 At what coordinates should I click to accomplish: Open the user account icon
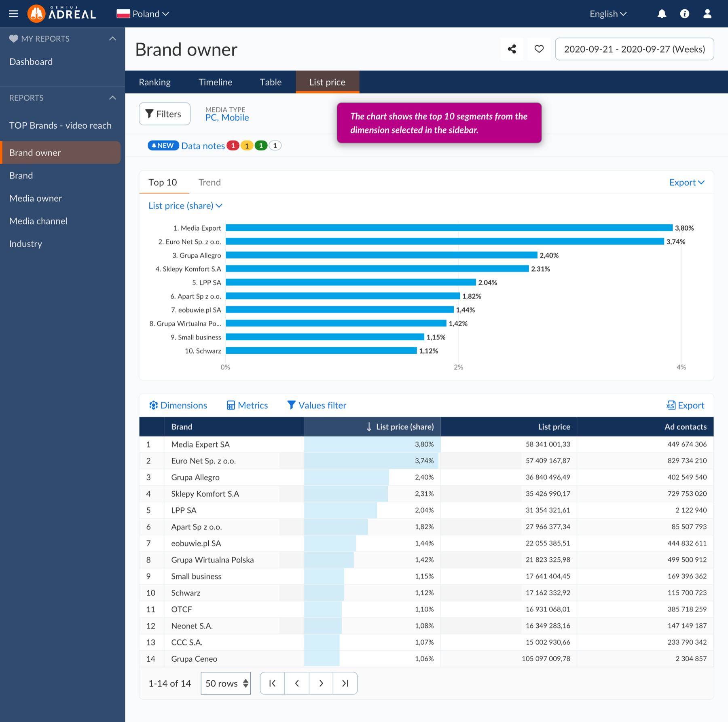click(707, 14)
